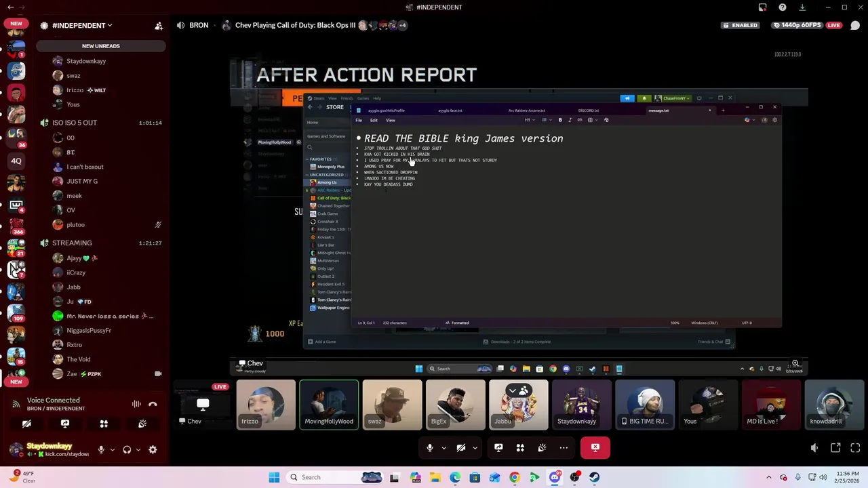Focus Chev's live stream thumbnail
Viewport: 868px width, 488px height.
[x=202, y=405]
